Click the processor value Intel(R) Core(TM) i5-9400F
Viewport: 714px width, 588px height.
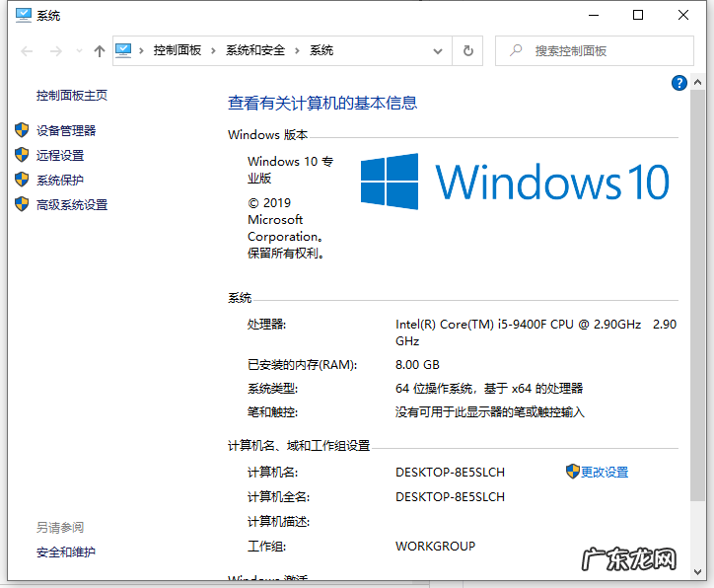[535, 332]
